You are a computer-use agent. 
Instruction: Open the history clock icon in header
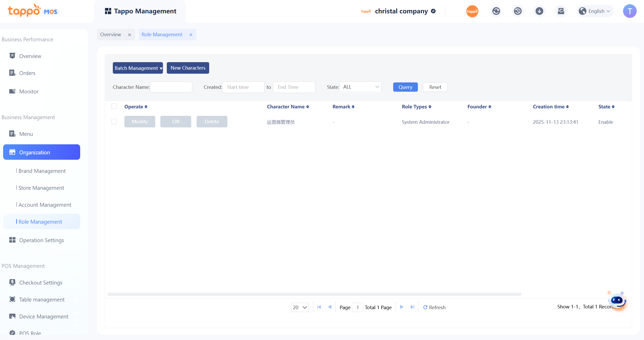[518, 11]
